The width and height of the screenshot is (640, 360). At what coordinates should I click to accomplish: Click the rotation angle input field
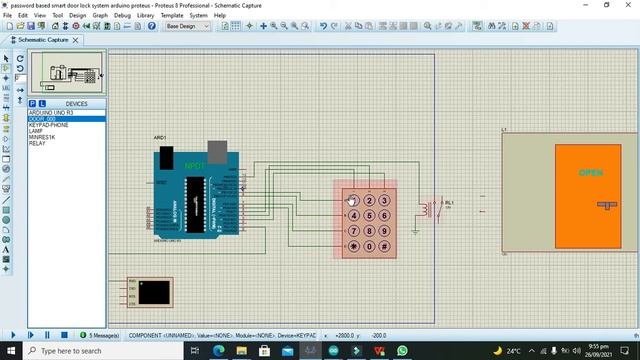(x=20, y=78)
